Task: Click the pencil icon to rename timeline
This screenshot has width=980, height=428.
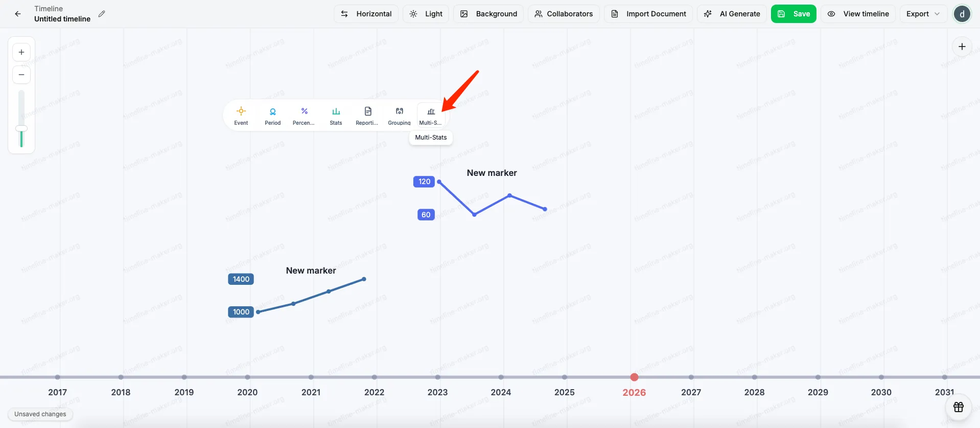Action: (102, 14)
